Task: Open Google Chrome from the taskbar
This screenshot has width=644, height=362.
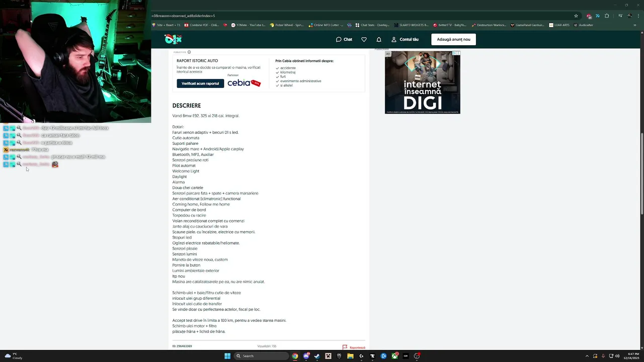Action: [295, 356]
